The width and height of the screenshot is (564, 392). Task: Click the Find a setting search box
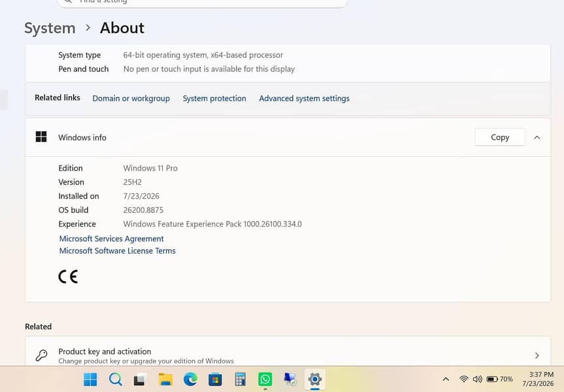pos(203,3)
